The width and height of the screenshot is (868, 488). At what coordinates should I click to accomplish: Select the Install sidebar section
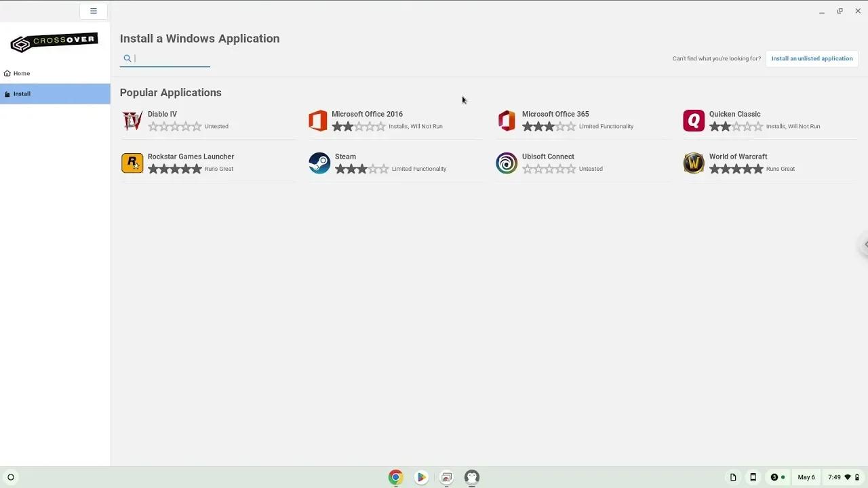pos(21,94)
